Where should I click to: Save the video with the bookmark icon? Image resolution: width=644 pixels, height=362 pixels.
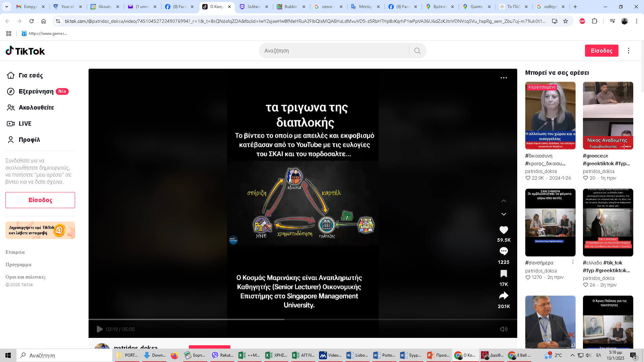click(x=503, y=274)
